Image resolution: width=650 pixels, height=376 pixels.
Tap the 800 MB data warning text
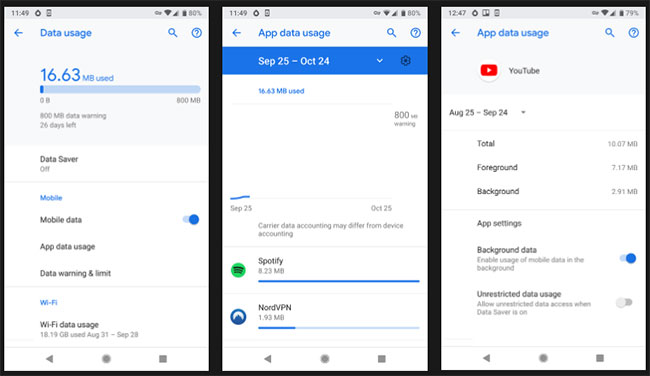coord(73,116)
